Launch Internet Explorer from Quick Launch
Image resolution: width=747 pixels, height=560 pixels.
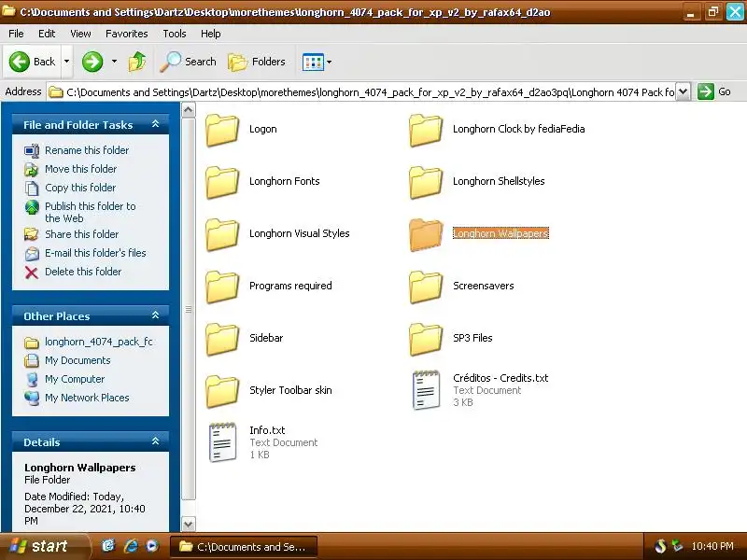pyautogui.click(x=131, y=546)
